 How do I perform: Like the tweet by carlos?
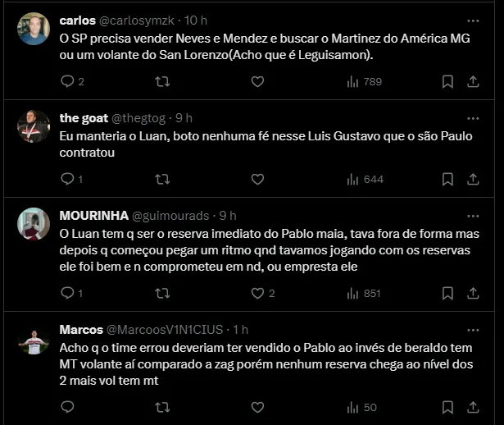(257, 81)
